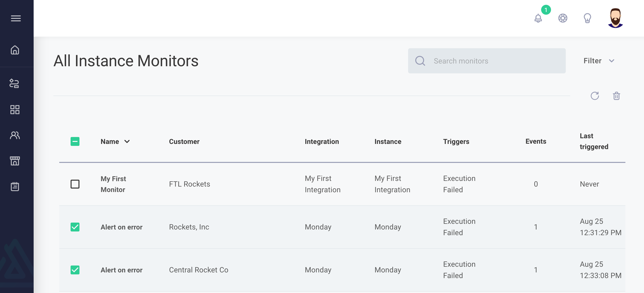Screen dimensions: 644x293
Task: Click the Last triggered column header
Action: point(594,141)
